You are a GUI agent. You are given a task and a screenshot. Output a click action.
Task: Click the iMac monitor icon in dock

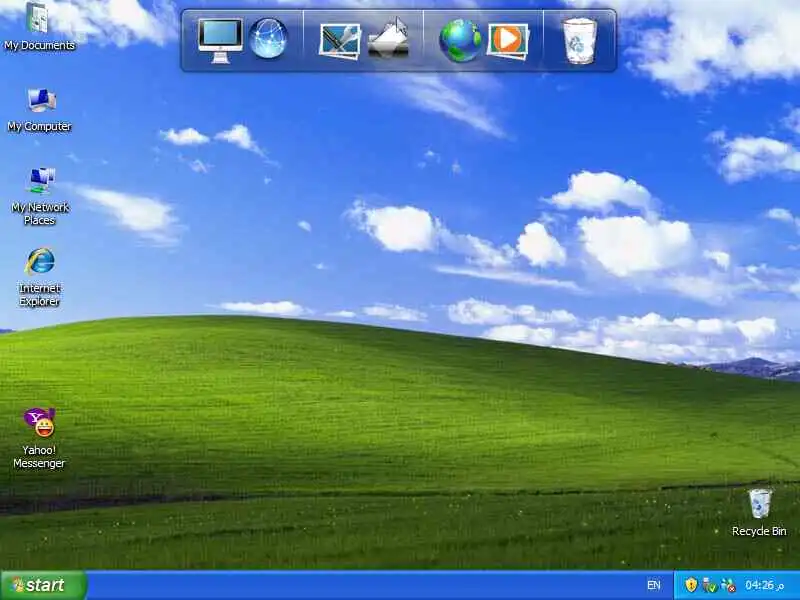(x=220, y=41)
